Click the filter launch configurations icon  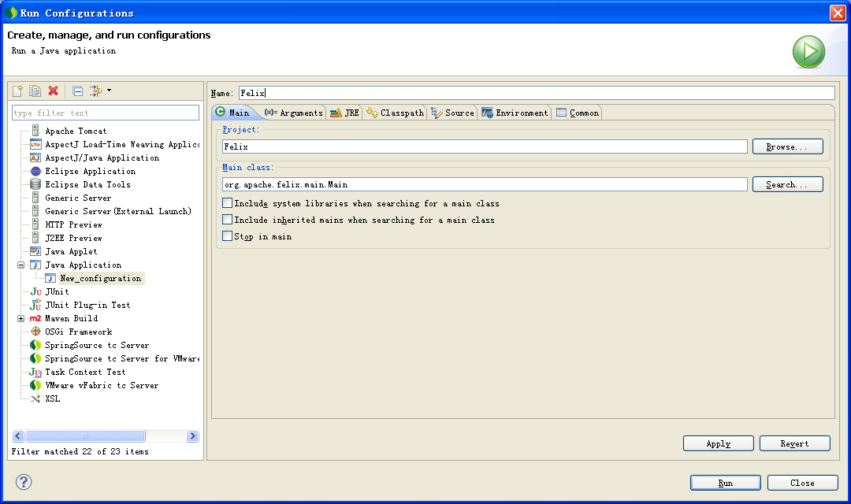click(95, 91)
